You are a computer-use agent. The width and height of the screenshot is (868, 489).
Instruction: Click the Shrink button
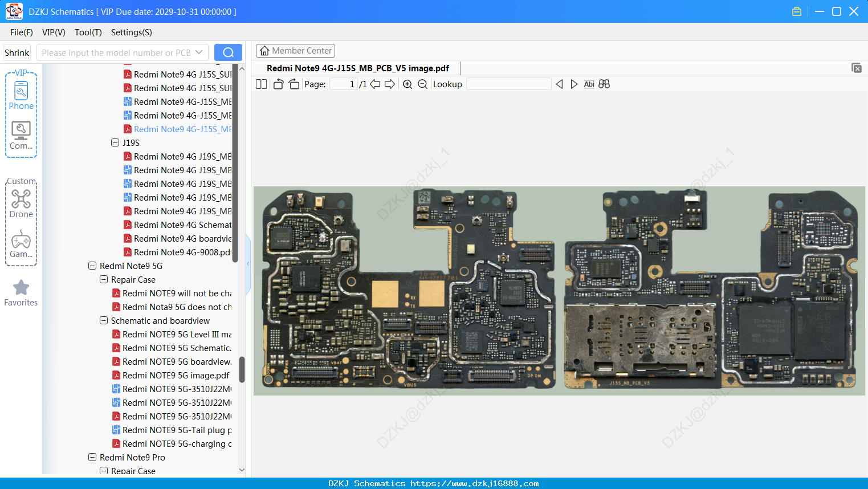(17, 52)
